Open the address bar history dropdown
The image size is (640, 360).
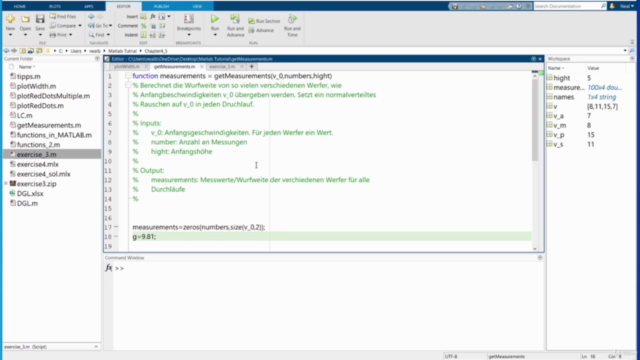tap(625, 51)
